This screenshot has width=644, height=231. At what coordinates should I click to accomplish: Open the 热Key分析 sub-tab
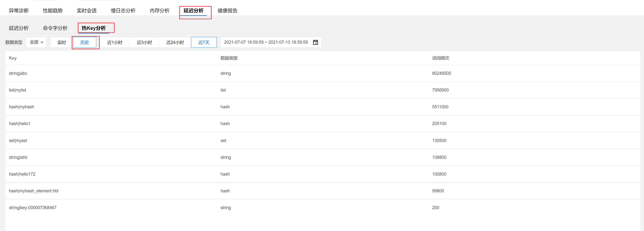94,28
